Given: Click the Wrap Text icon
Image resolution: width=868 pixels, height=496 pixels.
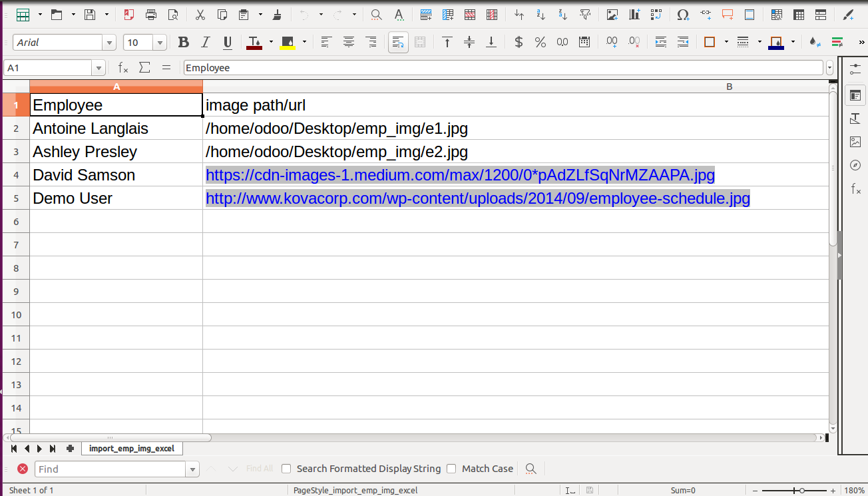Looking at the screenshot, I should (x=398, y=43).
